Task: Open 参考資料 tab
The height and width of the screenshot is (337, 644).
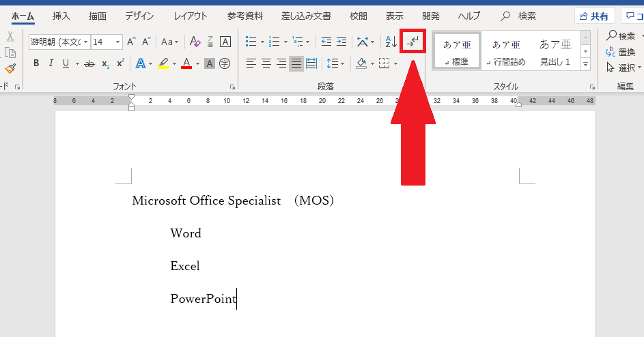Action: (x=245, y=16)
